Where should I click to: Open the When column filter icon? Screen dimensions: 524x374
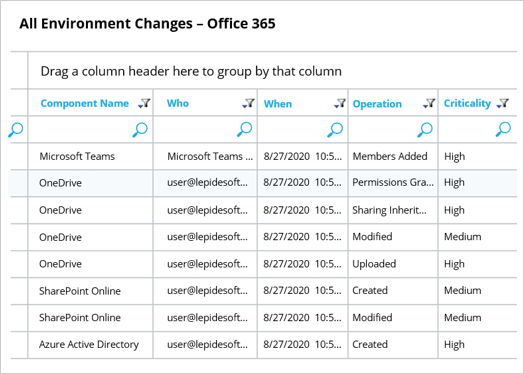point(340,103)
